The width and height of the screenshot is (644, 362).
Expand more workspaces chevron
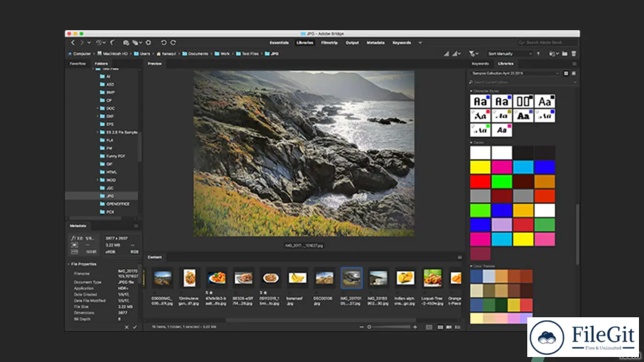[x=420, y=43]
